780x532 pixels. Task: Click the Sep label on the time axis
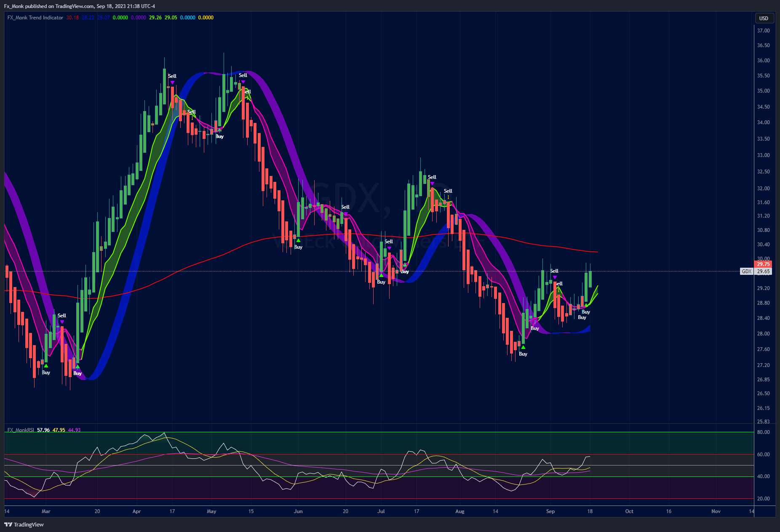click(x=550, y=511)
